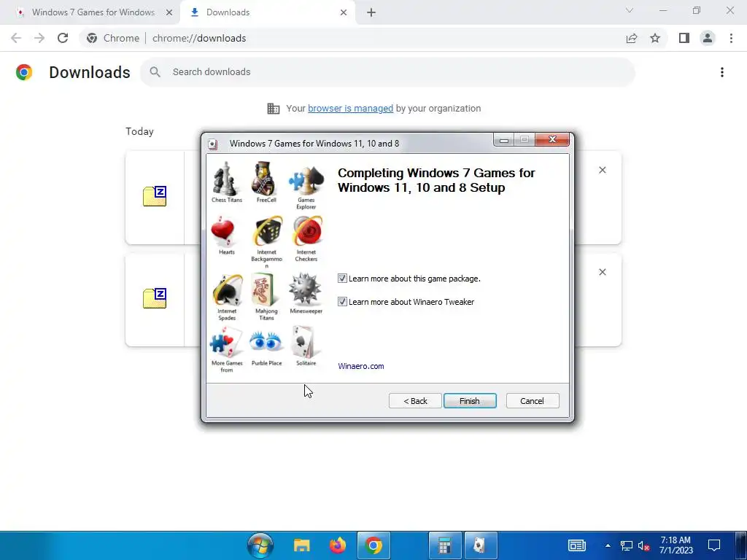Toggle the Chrome side panel
Viewport: 747px width, 560px height.
(x=684, y=38)
